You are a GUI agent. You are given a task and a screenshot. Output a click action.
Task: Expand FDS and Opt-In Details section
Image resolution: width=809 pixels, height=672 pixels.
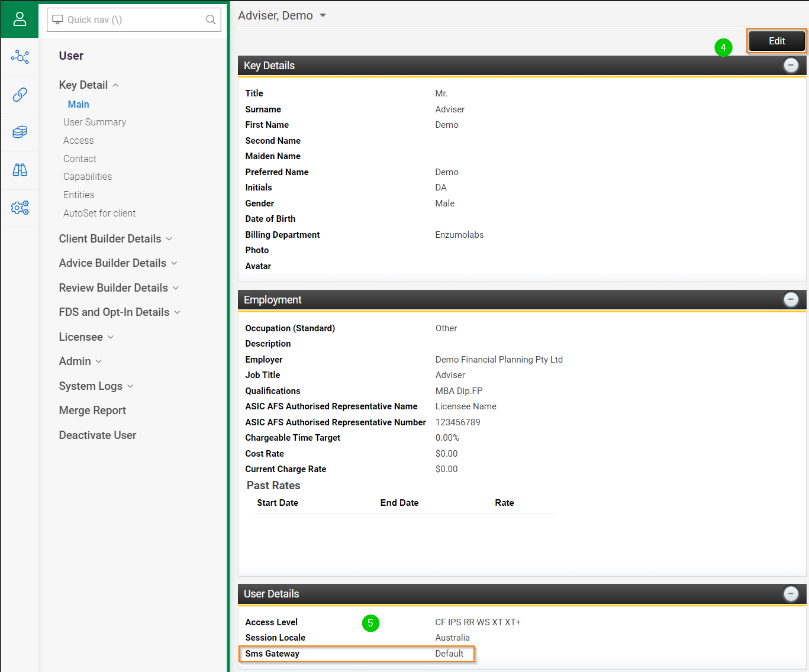click(x=177, y=312)
